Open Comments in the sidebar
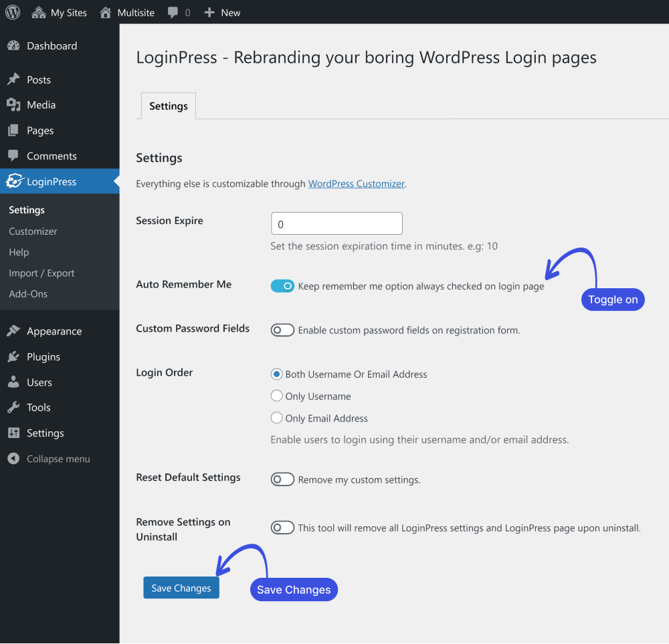This screenshot has width=669, height=644. [x=60, y=156]
